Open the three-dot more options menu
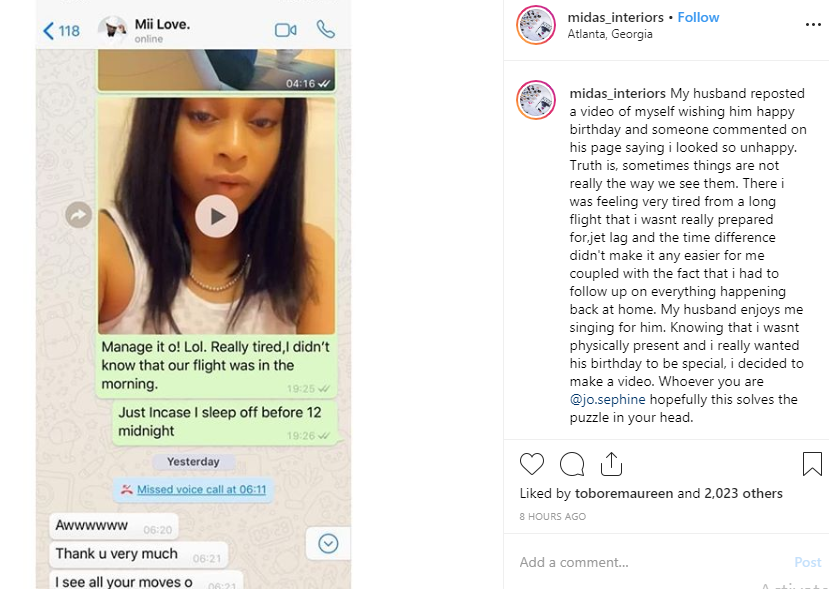Viewport: 829px width, 589px height. tap(813, 25)
